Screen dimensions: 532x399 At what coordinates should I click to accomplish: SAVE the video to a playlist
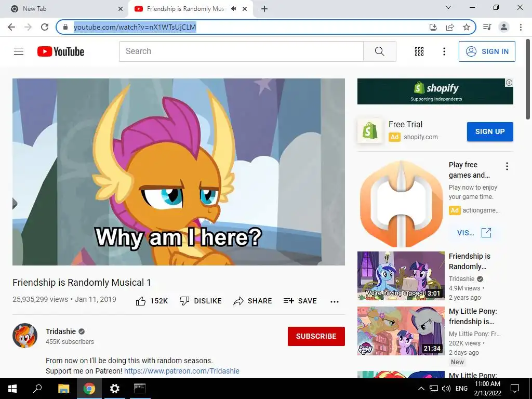300,301
